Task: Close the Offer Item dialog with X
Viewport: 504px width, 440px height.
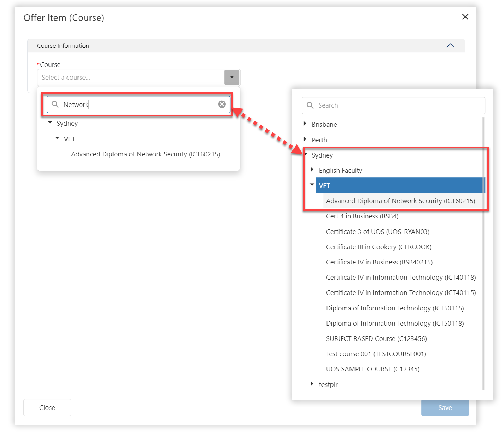Action: pos(465,17)
